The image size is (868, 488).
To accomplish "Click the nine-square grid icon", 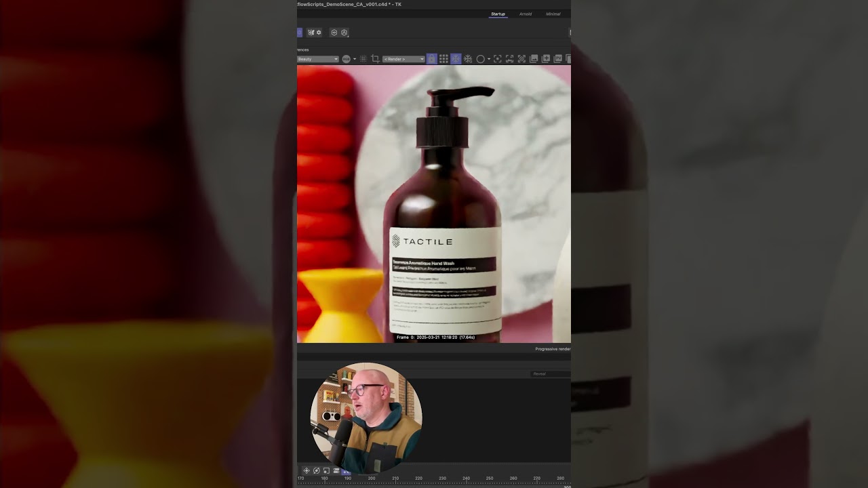I will [x=443, y=59].
